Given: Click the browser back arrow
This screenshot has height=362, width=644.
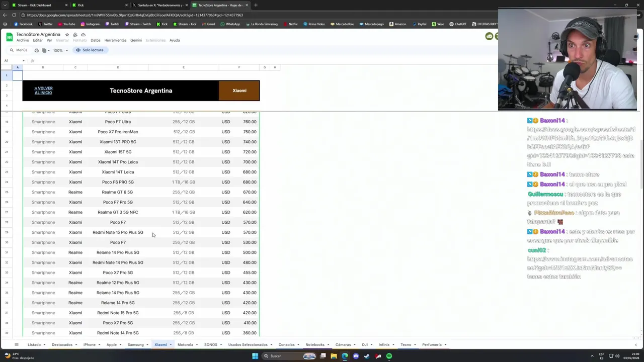Looking at the screenshot, I should point(5,15).
